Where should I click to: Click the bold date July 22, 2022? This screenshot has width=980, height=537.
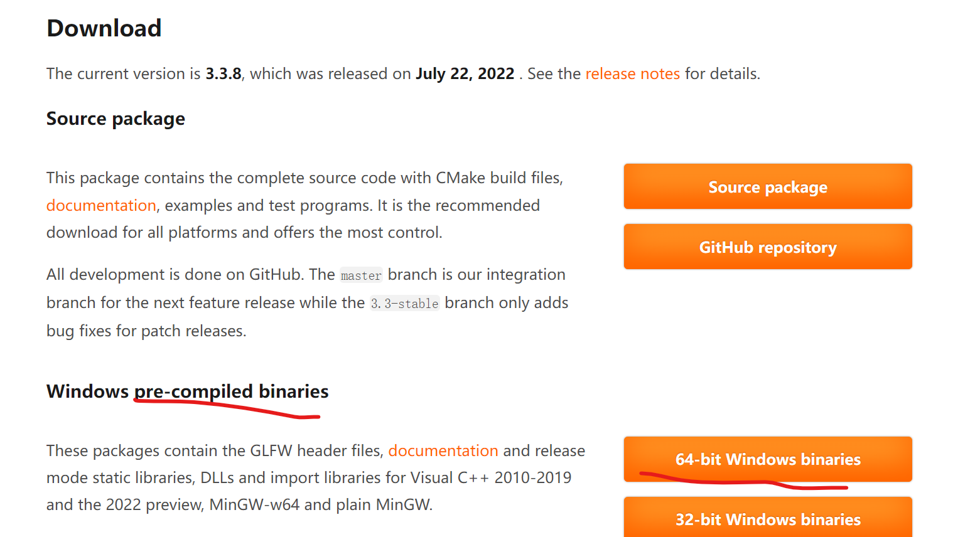[465, 74]
